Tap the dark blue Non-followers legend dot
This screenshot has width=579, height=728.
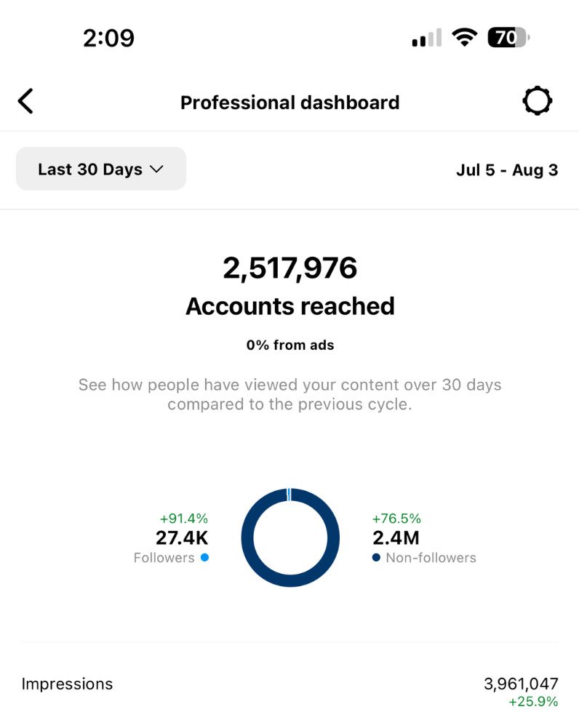(376, 558)
